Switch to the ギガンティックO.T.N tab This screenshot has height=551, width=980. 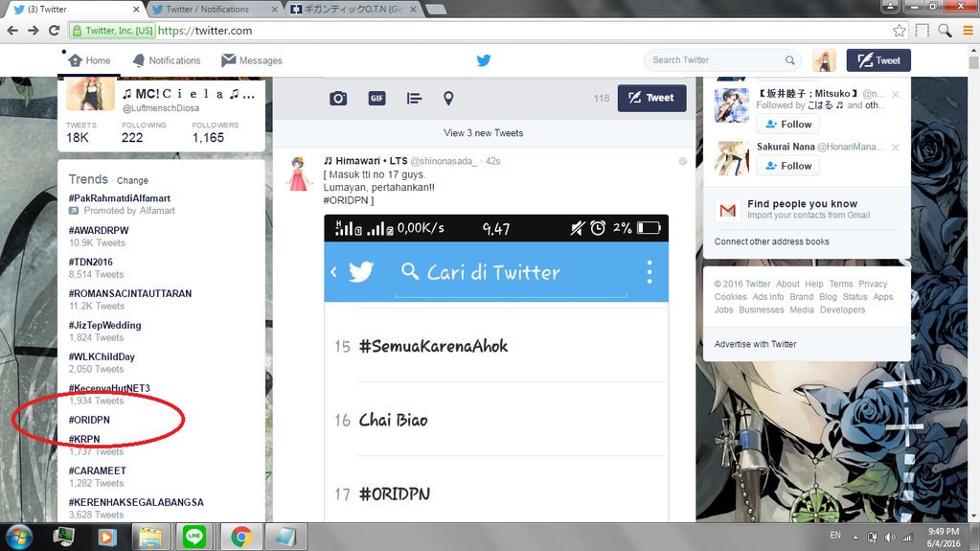coord(353,10)
